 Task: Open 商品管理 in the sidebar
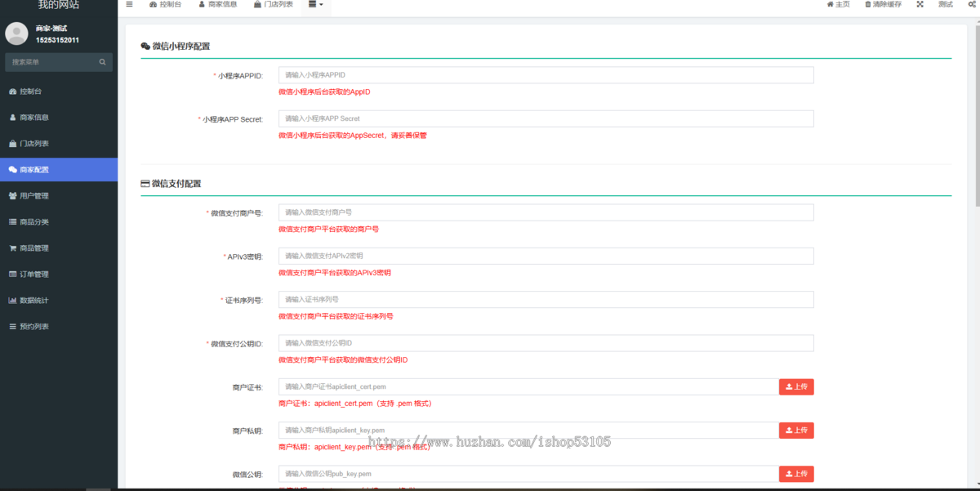pos(59,248)
